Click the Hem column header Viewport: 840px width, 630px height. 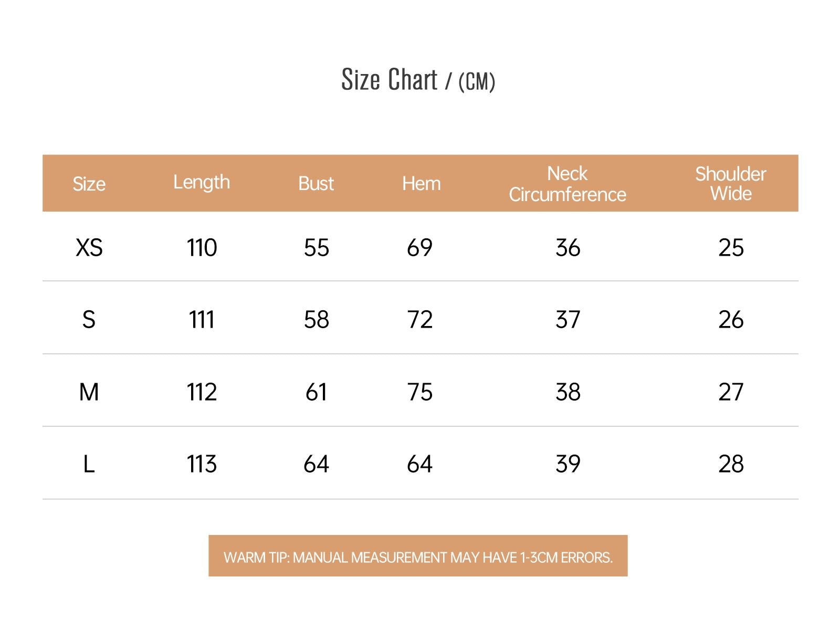[x=421, y=183]
